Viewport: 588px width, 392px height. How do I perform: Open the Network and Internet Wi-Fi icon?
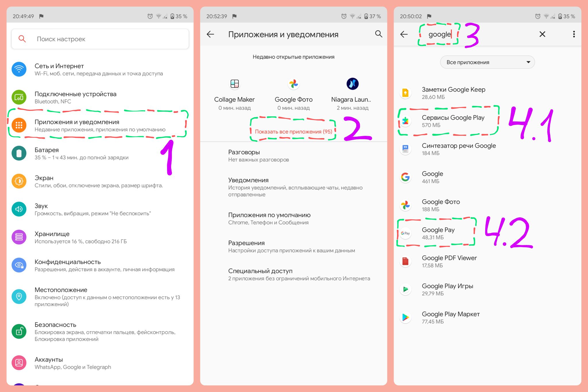click(19, 69)
